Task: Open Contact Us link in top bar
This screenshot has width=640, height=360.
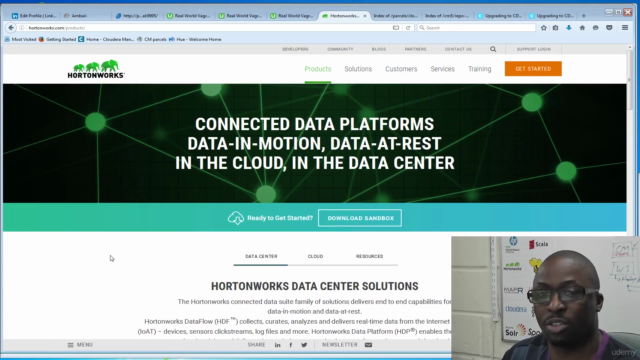Action: coord(458,49)
